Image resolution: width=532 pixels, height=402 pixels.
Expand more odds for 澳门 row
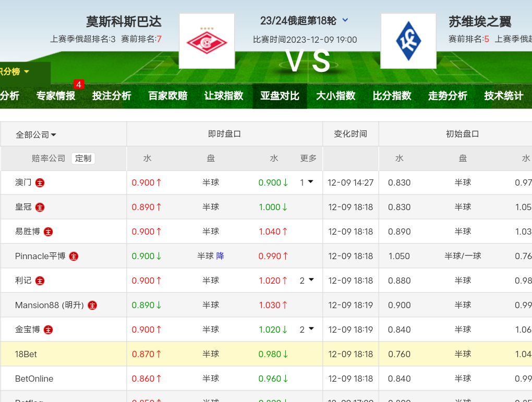pos(307,182)
